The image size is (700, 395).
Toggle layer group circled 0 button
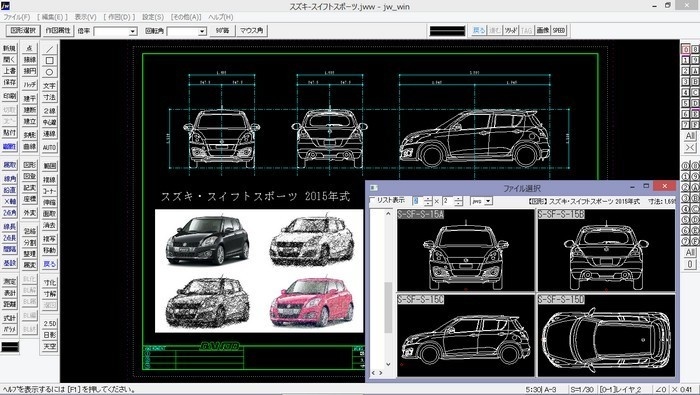(685, 166)
